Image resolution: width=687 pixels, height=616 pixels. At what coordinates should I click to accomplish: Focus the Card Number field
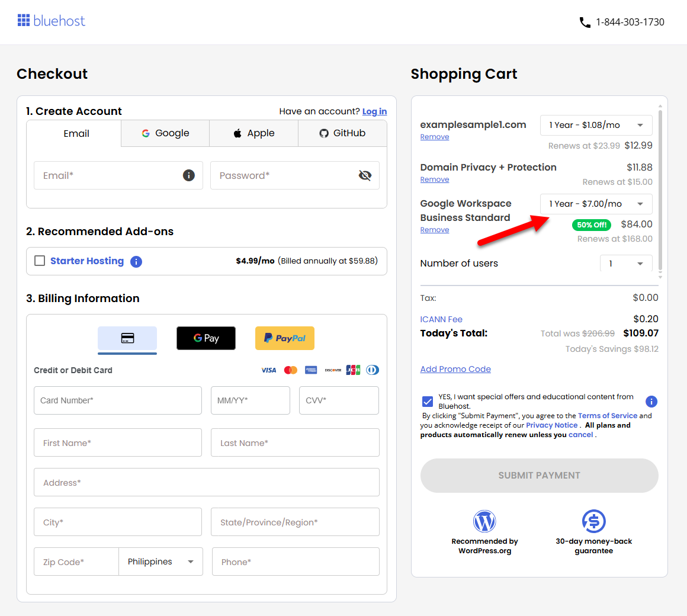tap(118, 400)
